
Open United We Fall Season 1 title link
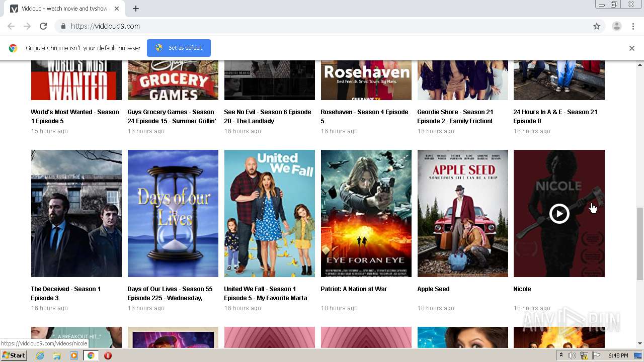coord(266,294)
